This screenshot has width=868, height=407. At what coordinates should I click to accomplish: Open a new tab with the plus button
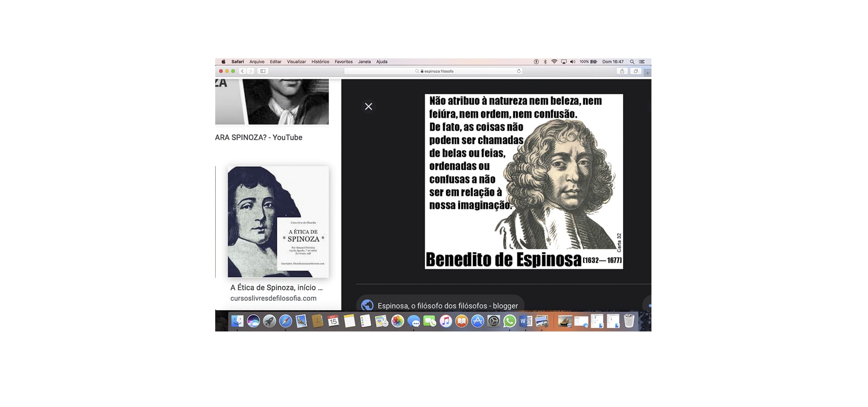pyautogui.click(x=647, y=72)
